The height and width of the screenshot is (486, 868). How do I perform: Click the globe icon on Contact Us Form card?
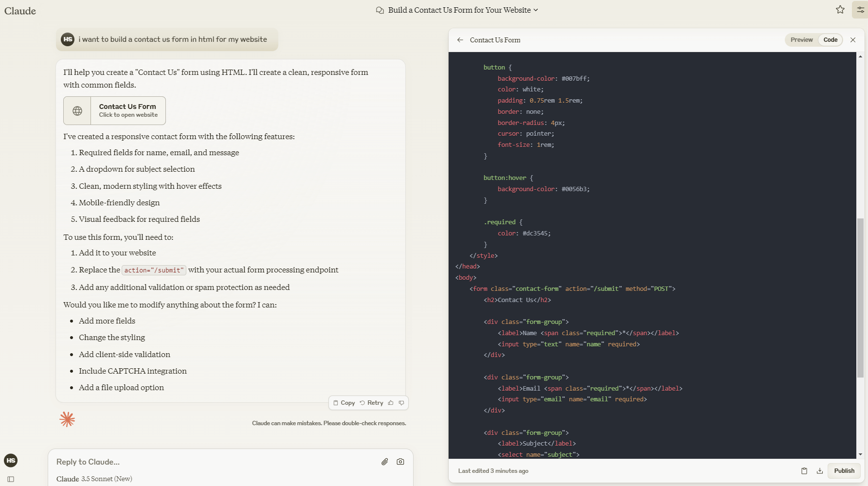coord(77,111)
